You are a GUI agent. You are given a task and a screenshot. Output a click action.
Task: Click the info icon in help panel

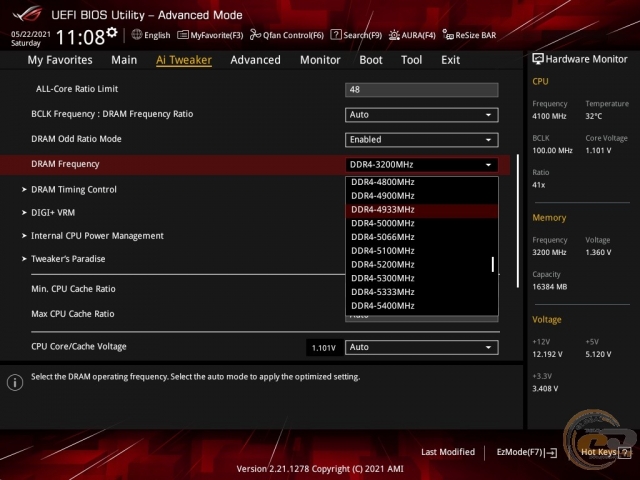click(15, 382)
